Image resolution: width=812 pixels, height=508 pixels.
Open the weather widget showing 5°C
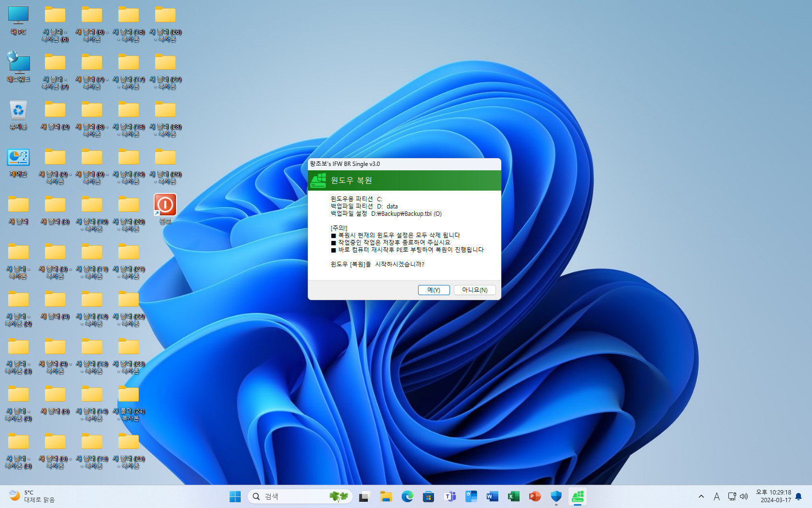31,496
